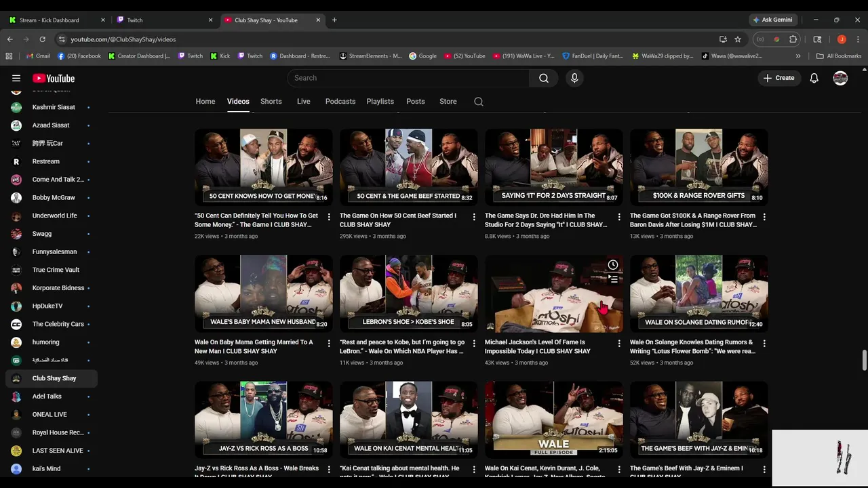The width and height of the screenshot is (868, 488).
Task: Open Wale Kai Cenat mental health thumbnail
Action: [409, 420]
